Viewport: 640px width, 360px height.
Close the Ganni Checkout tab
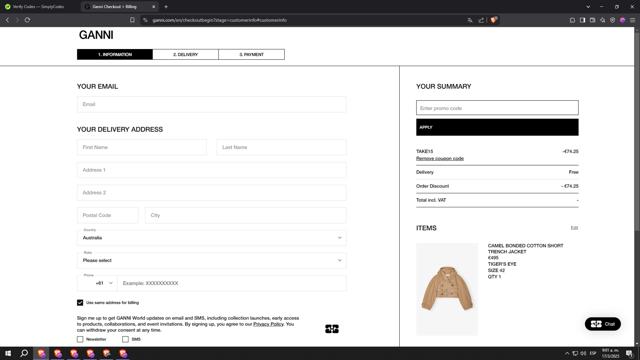(153, 7)
